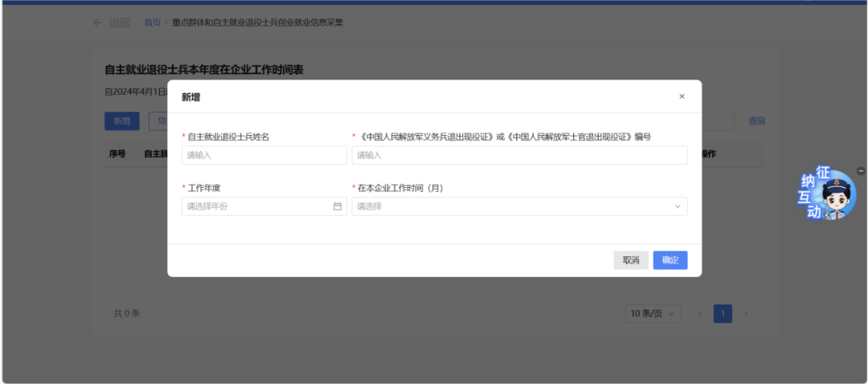868x384 pixels.
Task: Click the chevron arrow of 在本企业工作时间 selector
Action: [678, 206]
